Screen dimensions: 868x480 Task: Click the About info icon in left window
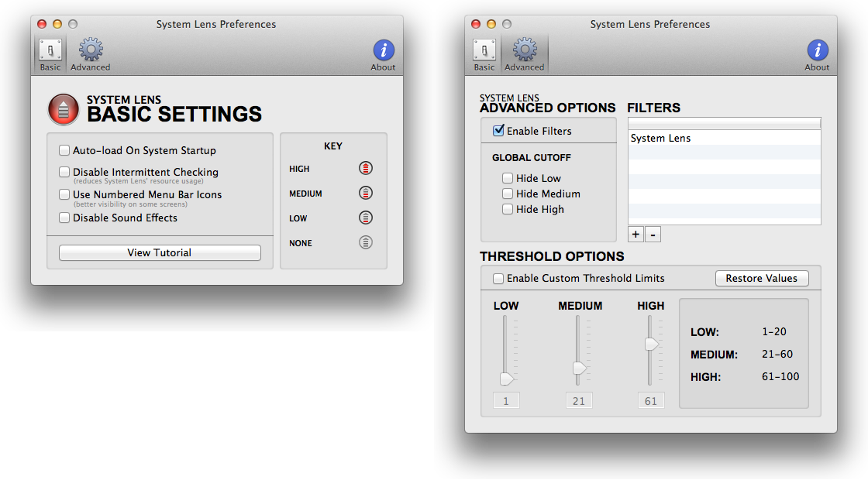[384, 51]
